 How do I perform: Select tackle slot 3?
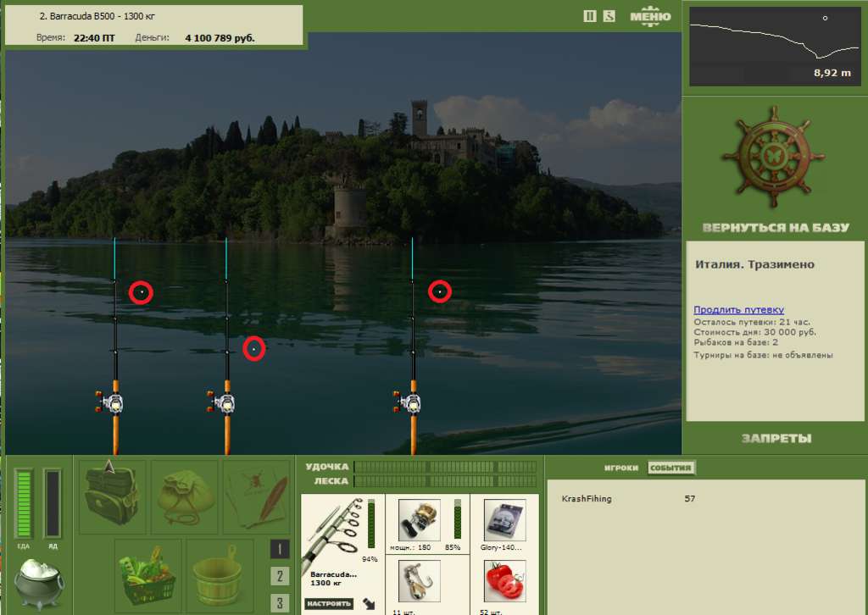click(280, 603)
